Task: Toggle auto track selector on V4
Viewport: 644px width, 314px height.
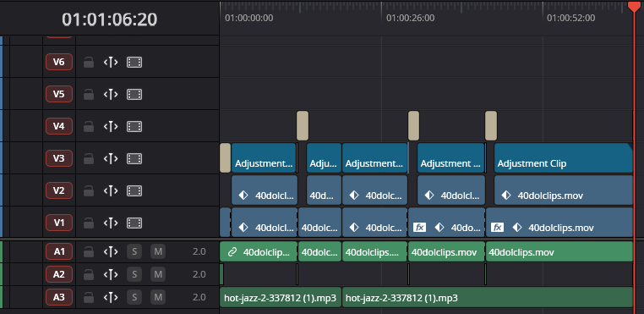Action: (111, 127)
